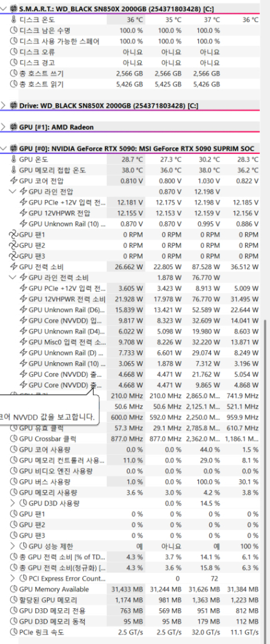Click the lightning icon for GPU 코어 전압
The width and height of the screenshot is (270, 644).
13,180
